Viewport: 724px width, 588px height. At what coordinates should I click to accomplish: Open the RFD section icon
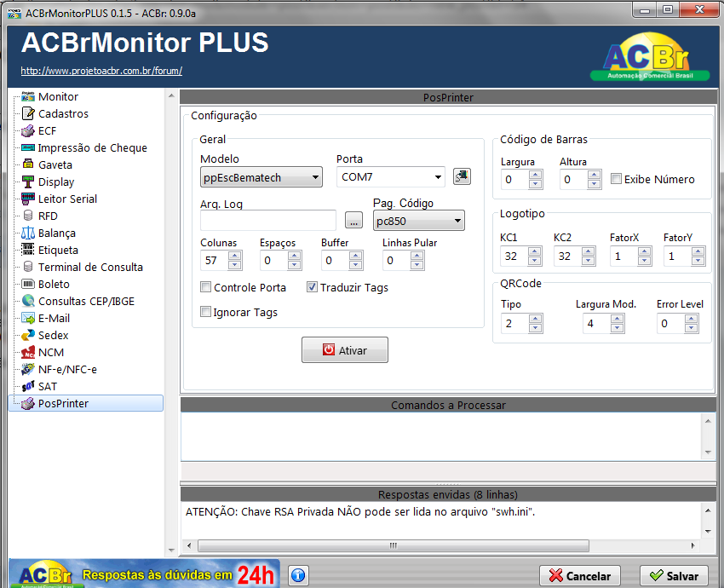(28, 216)
